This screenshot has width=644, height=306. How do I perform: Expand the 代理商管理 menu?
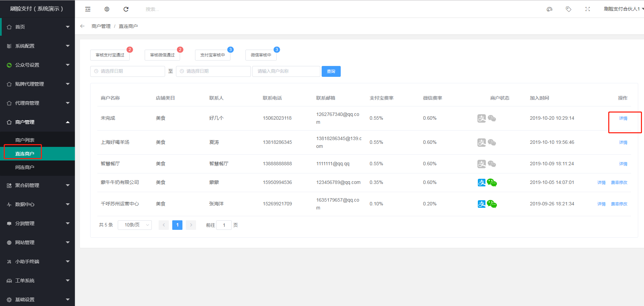coord(68,103)
